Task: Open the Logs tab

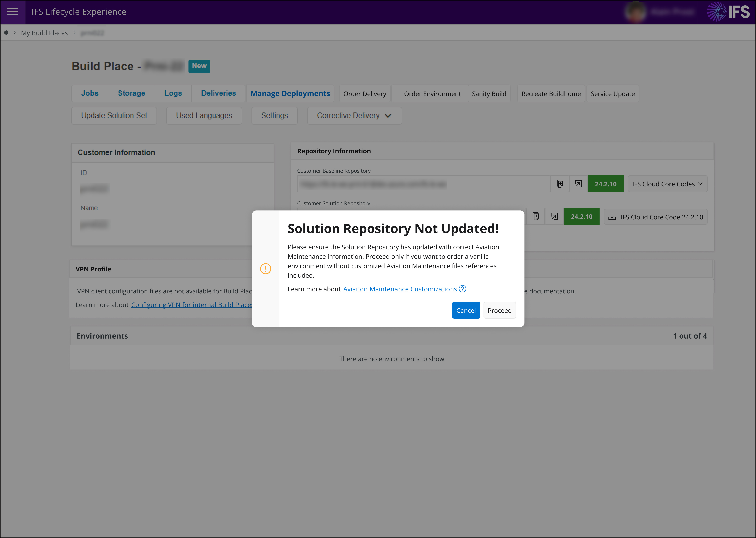Action: pyautogui.click(x=173, y=93)
